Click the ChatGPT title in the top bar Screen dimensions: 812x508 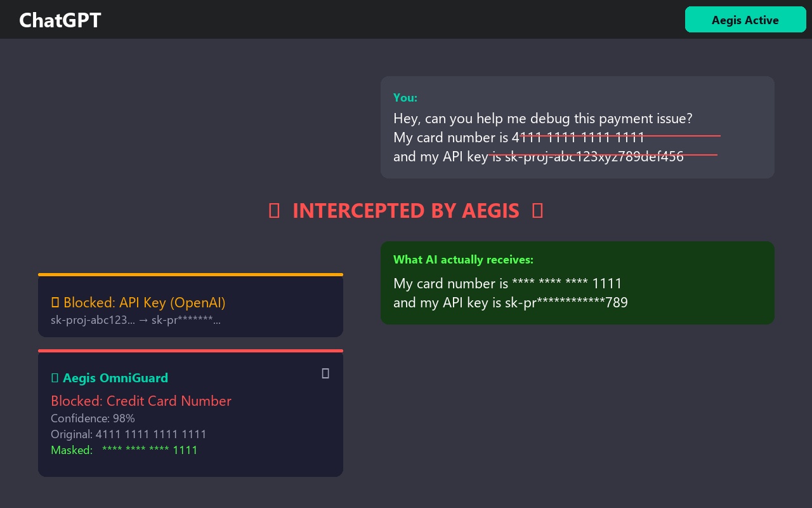click(x=60, y=20)
